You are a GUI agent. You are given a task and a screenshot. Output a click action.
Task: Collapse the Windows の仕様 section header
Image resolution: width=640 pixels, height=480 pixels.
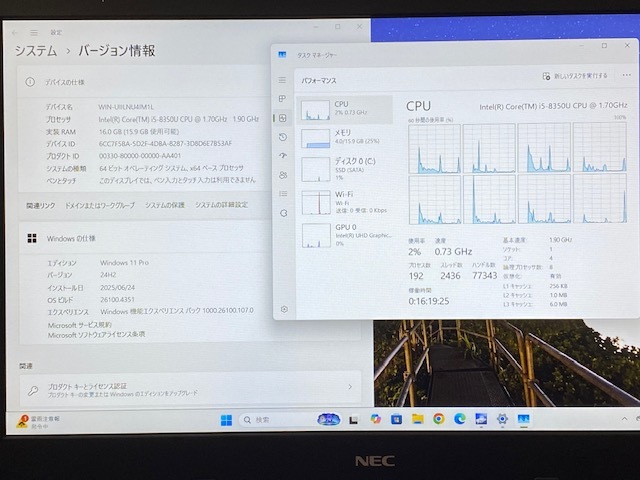pyautogui.click(x=145, y=238)
